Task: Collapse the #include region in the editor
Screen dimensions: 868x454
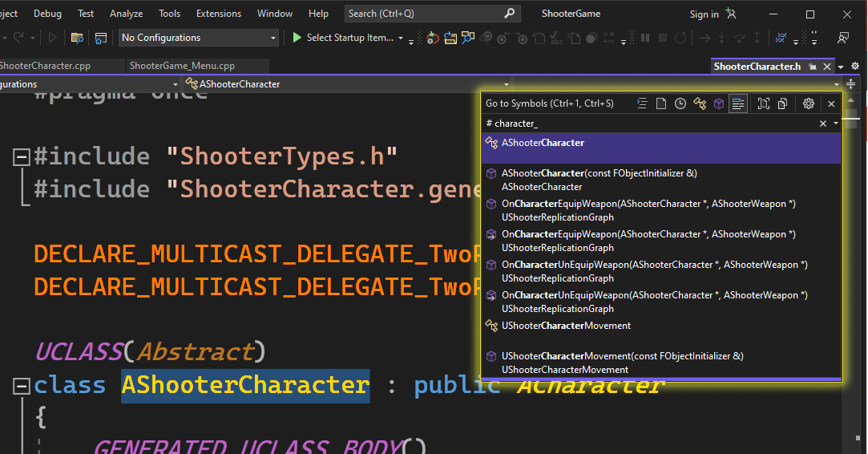Action: click(x=22, y=156)
